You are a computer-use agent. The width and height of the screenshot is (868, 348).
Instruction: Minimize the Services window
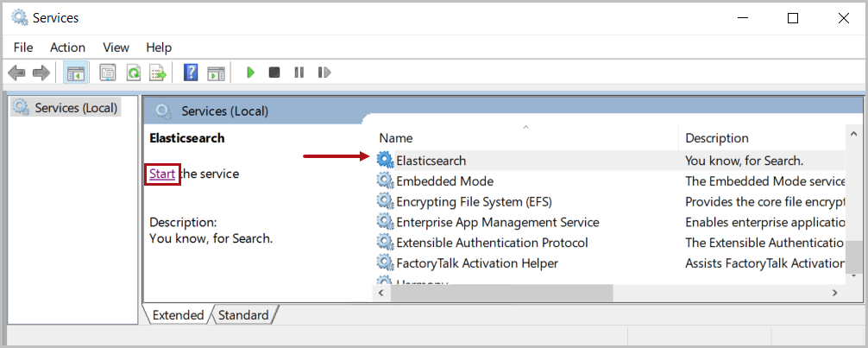[x=743, y=18]
